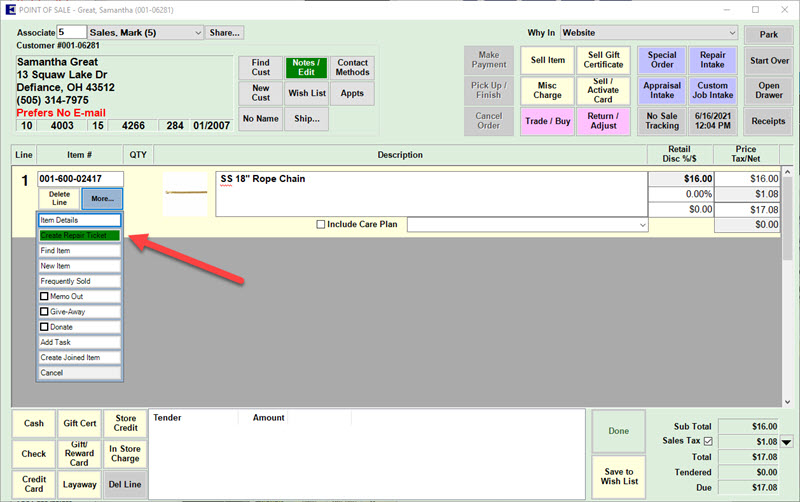Expand the sales tax arrow by totals

click(786, 442)
